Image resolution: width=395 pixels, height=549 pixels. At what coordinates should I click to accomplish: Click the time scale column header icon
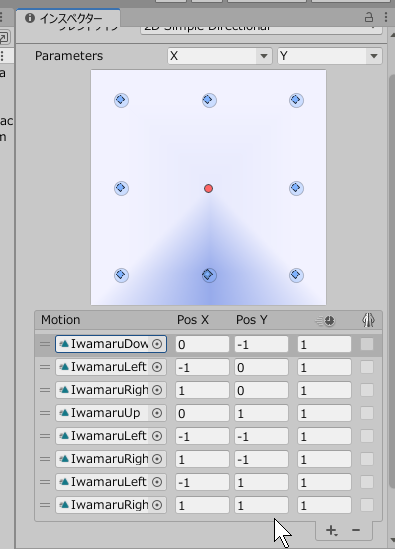pyautogui.click(x=326, y=320)
